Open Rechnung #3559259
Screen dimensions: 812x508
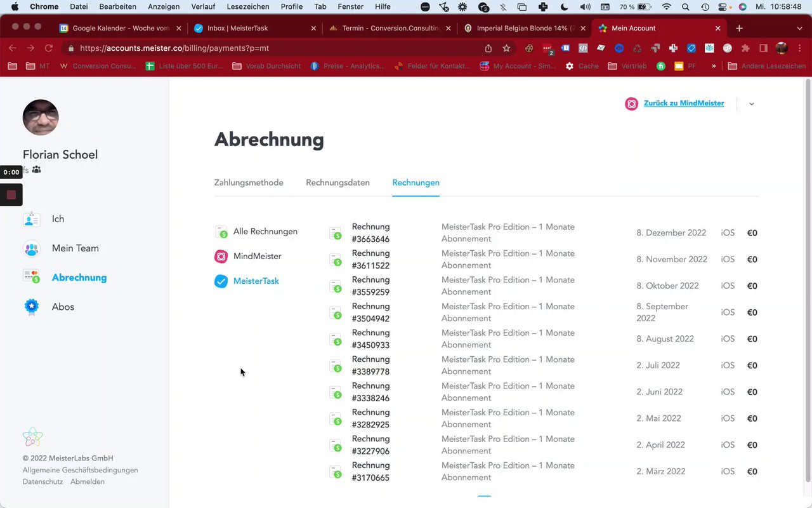coord(370,286)
